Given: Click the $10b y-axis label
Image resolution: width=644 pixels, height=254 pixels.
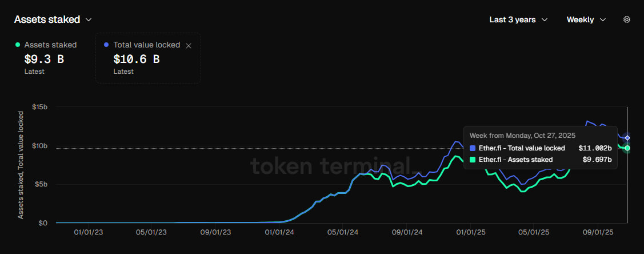Looking at the screenshot, I should tap(39, 146).
